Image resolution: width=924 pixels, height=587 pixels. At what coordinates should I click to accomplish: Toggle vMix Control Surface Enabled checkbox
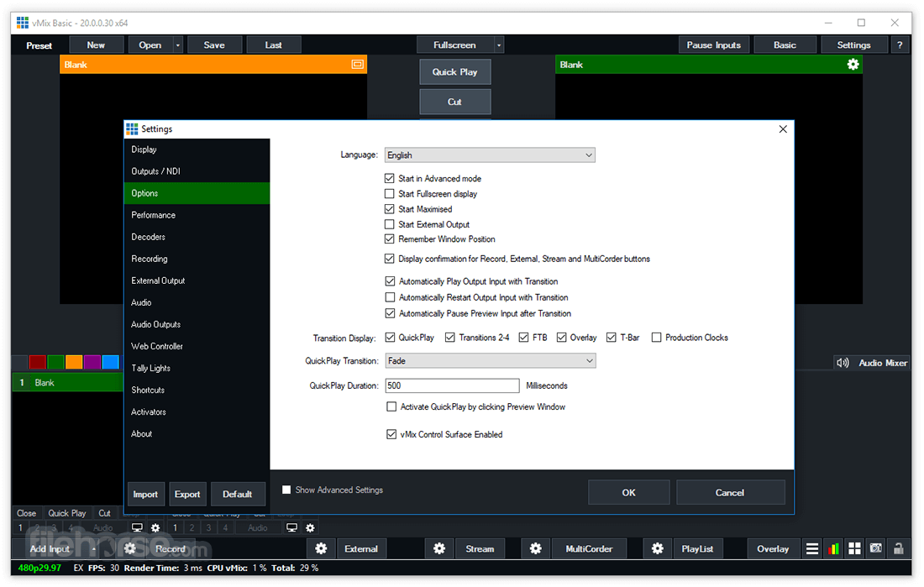point(391,434)
